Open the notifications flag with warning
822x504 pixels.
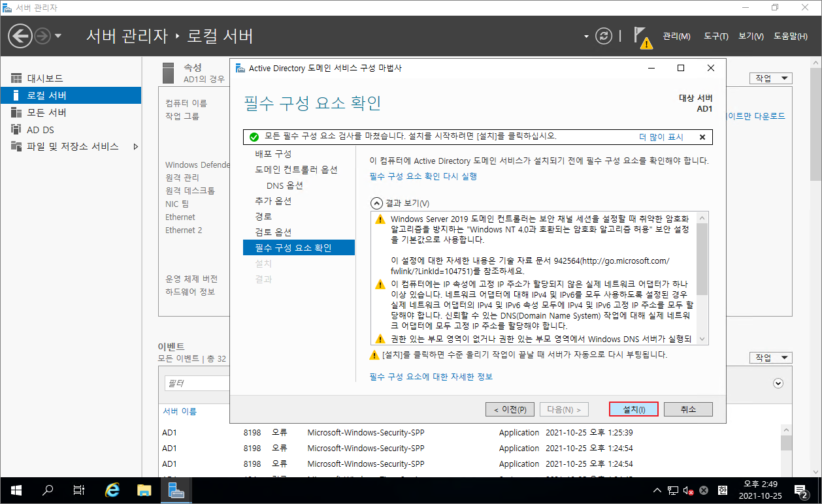643,37
